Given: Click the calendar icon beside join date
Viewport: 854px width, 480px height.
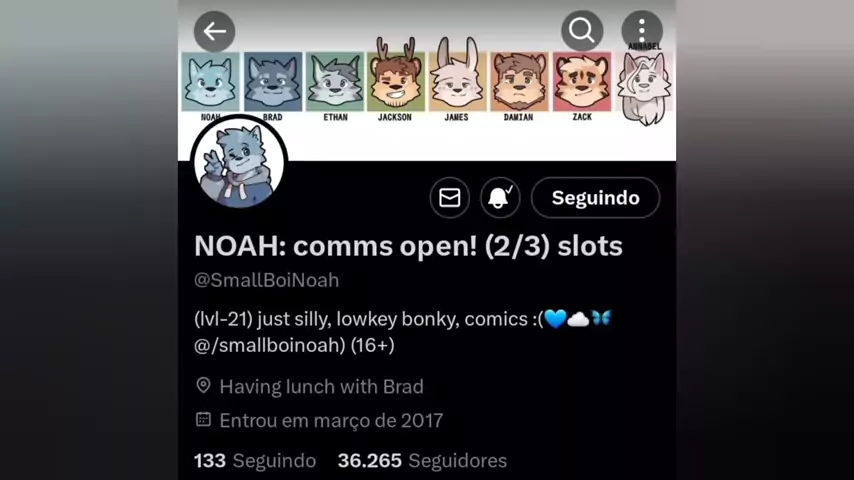Looking at the screenshot, I should point(203,420).
